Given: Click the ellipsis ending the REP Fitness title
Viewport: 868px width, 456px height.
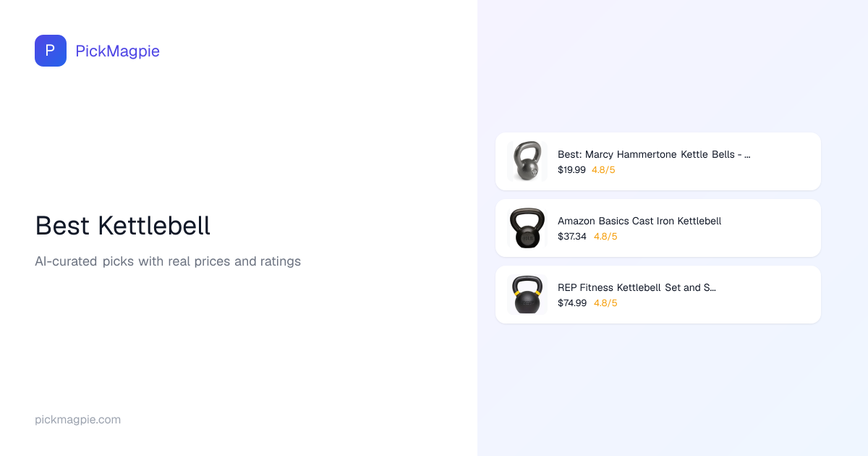Looking at the screenshot, I should coord(712,288).
